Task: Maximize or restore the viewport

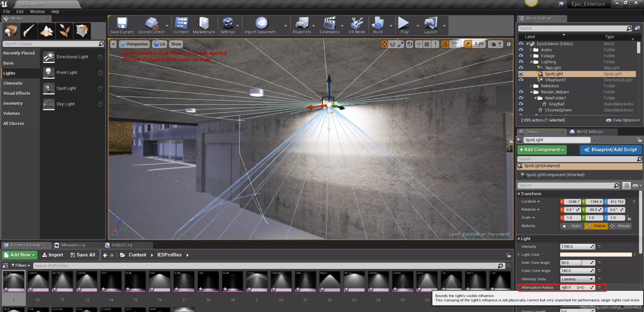Action: [x=509, y=44]
